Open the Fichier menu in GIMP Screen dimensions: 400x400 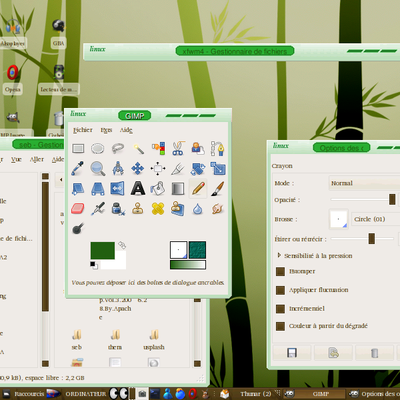[83, 130]
